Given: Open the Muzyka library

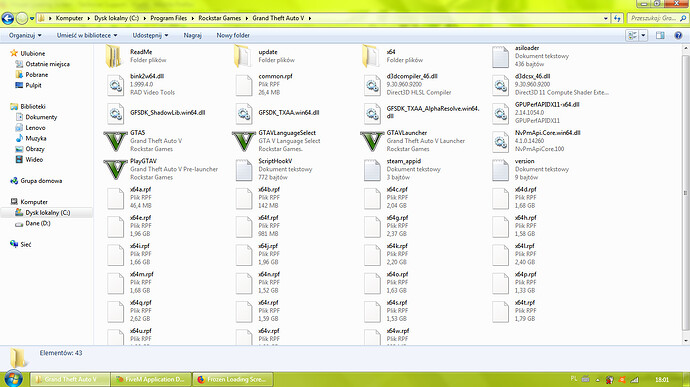Looking at the screenshot, I should [x=36, y=138].
